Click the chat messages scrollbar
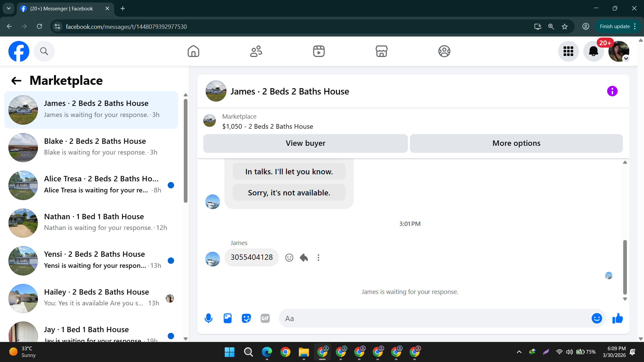Viewport: 644px width, 362px height. coord(625,266)
